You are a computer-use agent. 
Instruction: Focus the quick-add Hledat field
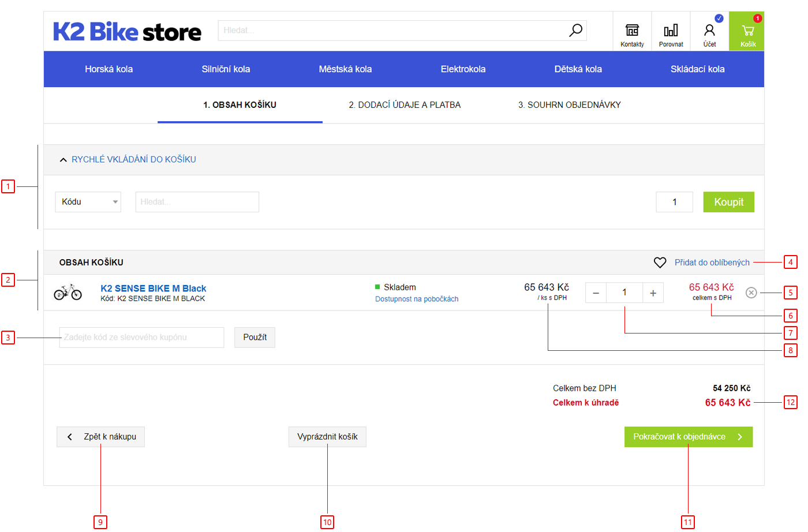pyautogui.click(x=197, y=202)
